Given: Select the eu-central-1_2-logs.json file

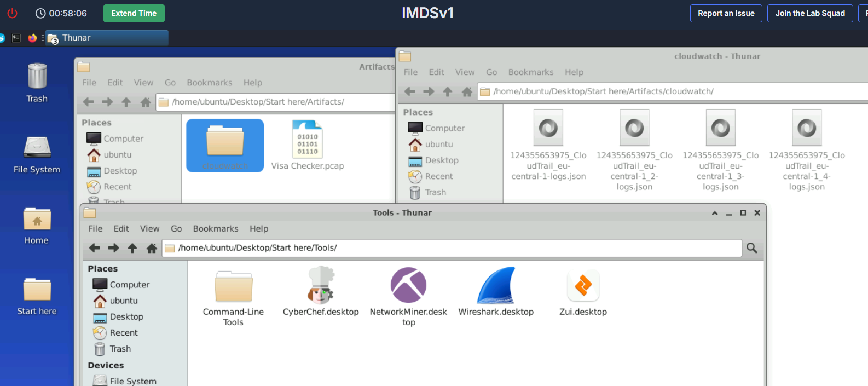Looking at the screenshot, I should pyautogui.click(x=634, y=150).
